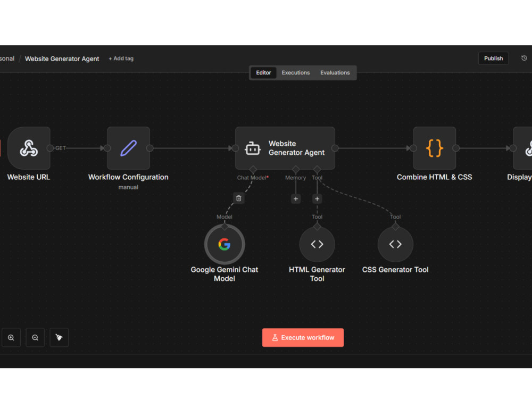Switch to the Evaluations tab
This screenshot has width=532, height=399.
[335, 72]
